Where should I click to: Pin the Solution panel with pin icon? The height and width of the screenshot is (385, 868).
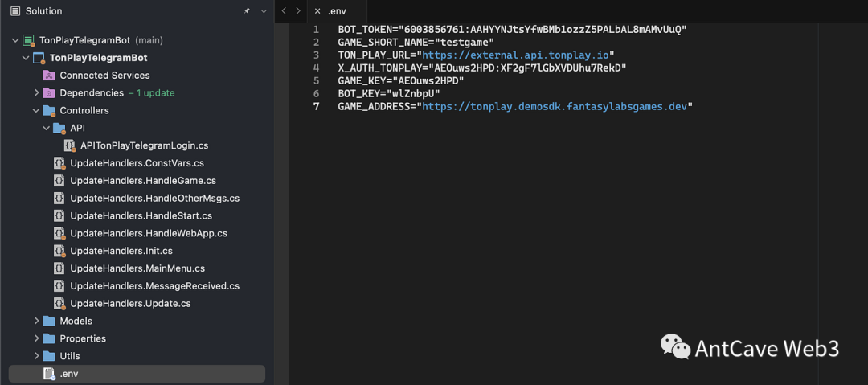pos(247,11)
